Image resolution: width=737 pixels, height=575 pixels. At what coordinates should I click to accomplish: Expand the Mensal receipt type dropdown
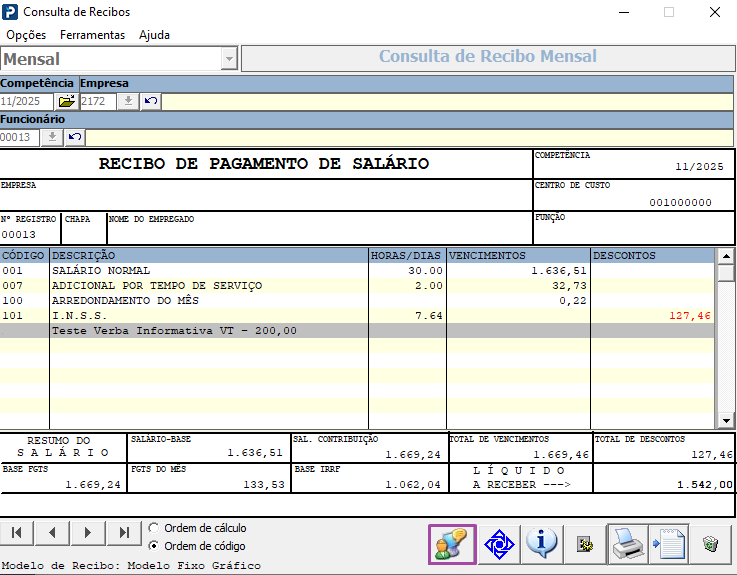point(229,59)
